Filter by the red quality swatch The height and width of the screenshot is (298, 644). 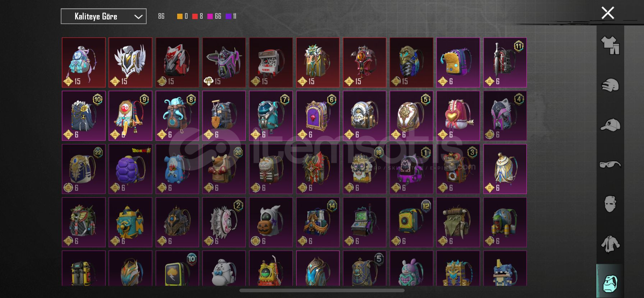click(x=195, y=16)
